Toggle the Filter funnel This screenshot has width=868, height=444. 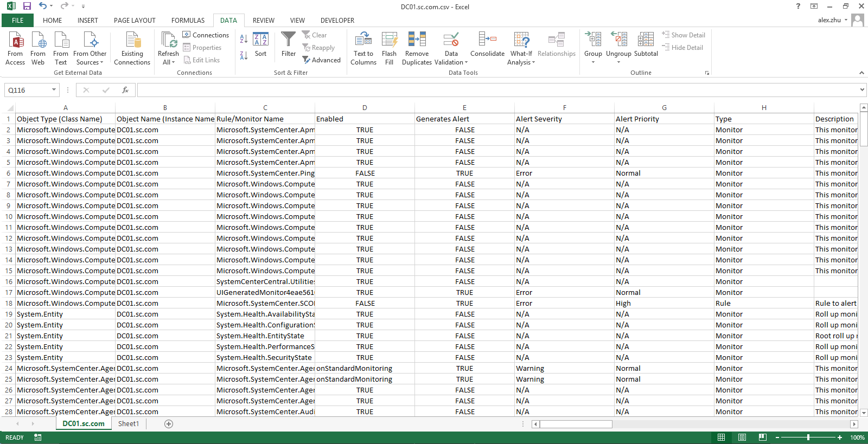click(289, 44)
